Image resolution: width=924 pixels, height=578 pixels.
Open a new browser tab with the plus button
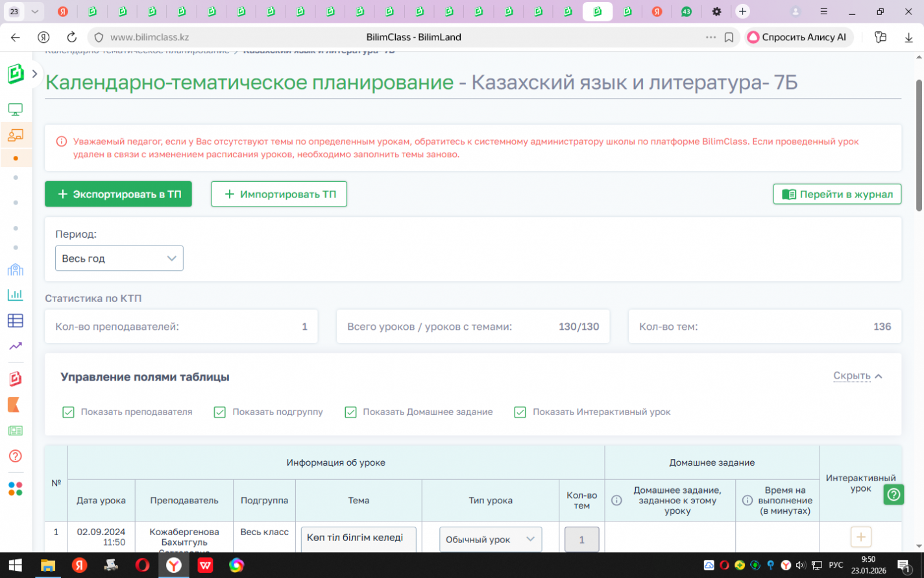point(742,12)
